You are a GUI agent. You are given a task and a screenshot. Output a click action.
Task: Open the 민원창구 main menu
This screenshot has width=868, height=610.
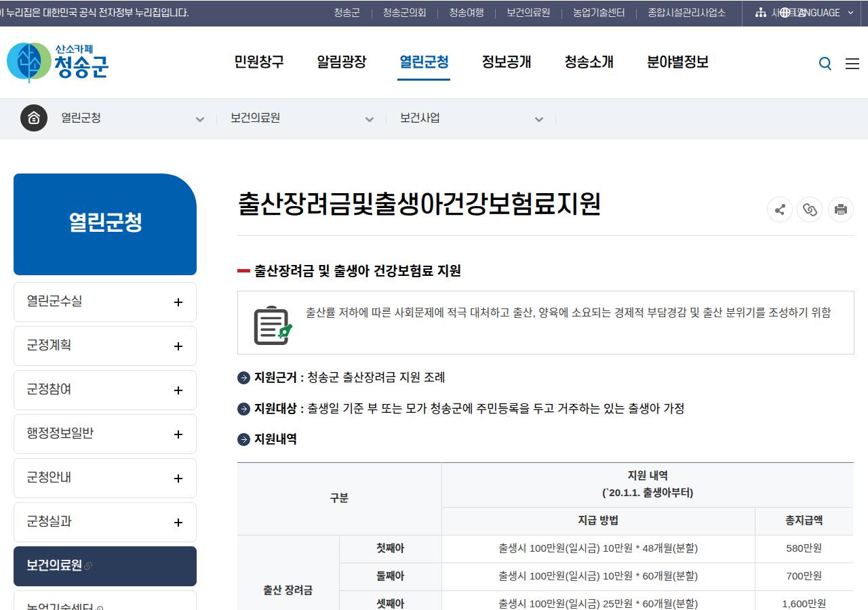pos(259,62)
